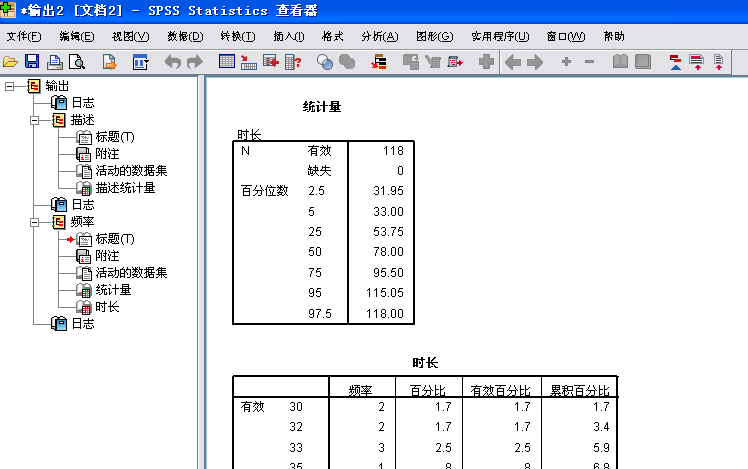Select 时长 item under 频率

pos(107,307)
